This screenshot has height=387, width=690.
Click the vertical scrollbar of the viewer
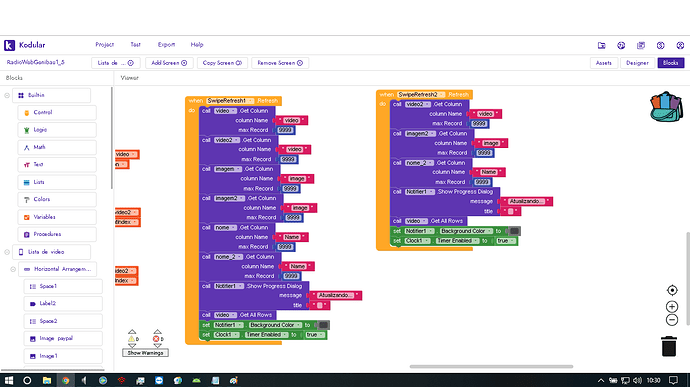(687, 279)
